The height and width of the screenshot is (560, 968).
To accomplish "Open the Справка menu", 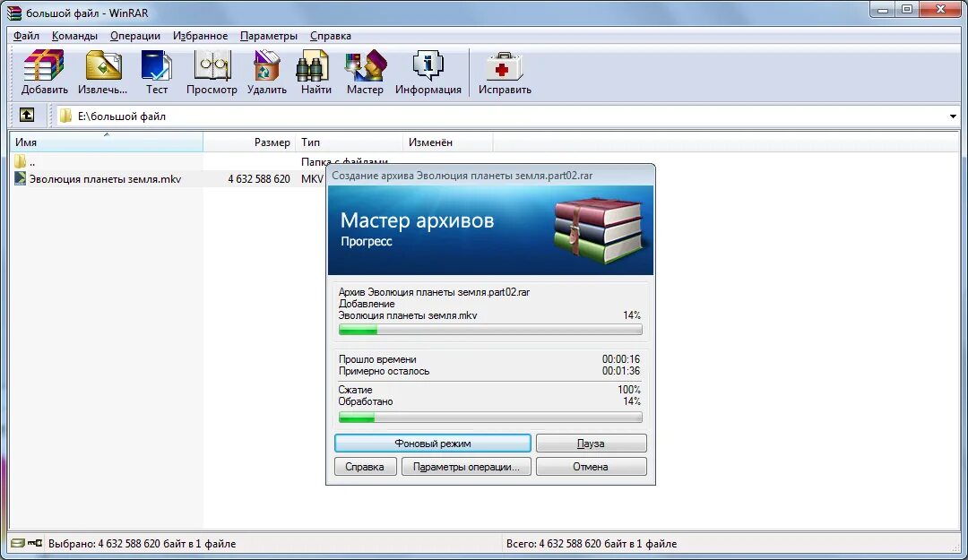I will (x=330, y=36).
